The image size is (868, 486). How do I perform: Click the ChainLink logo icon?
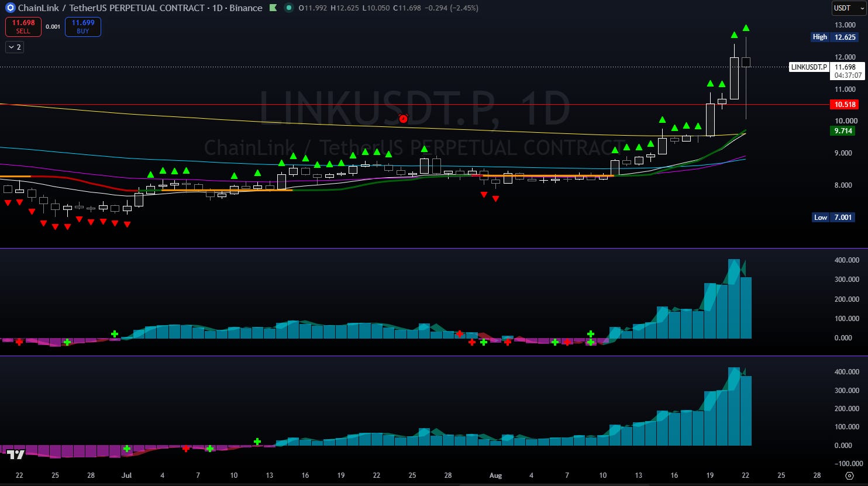click(9, 8)
